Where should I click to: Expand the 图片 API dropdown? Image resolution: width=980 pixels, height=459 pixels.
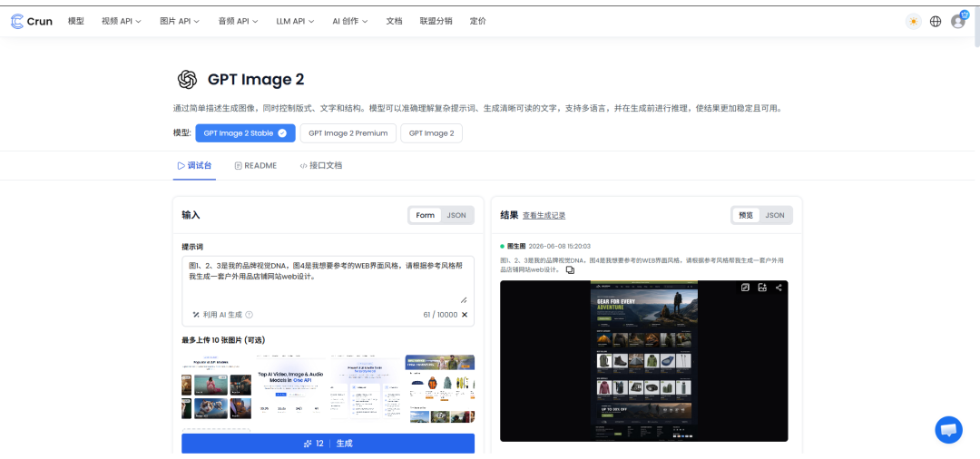click(180, 21)
